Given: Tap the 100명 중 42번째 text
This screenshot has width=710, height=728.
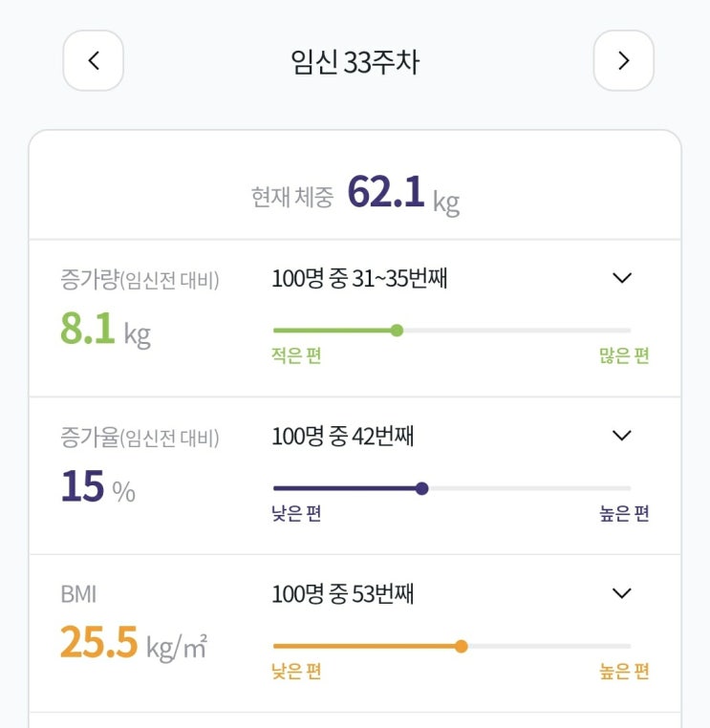Looking at the screenshot, I should [x=342, y=437].
